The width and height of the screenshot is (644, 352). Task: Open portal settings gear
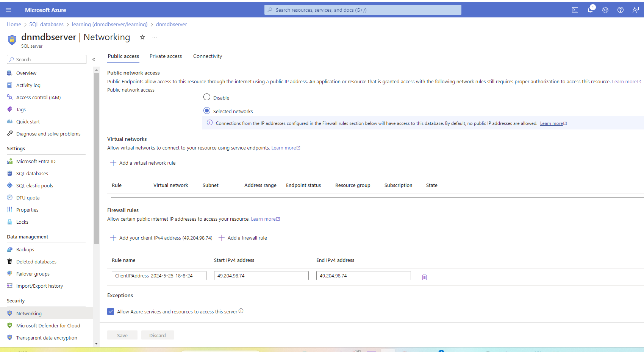pyautogui.click(x=605, y=10)
